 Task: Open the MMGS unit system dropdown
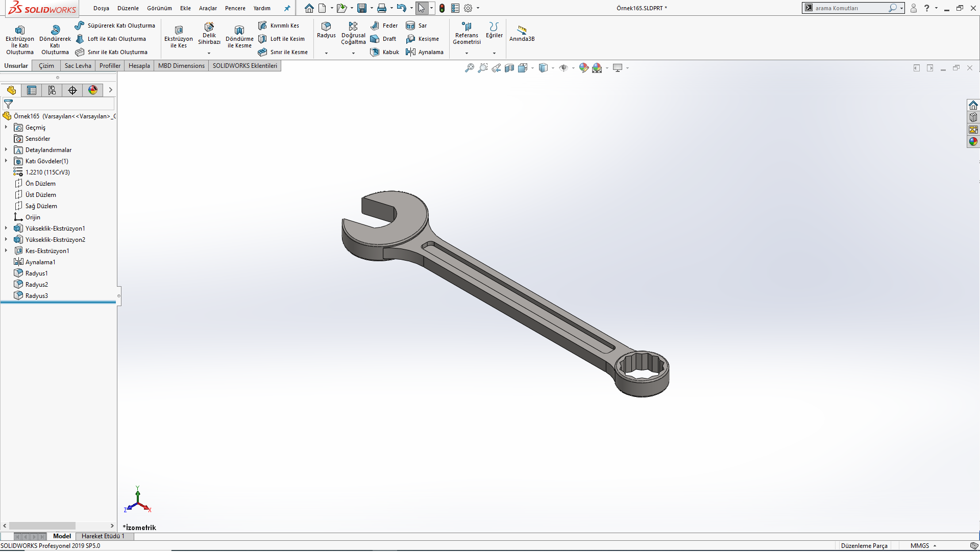[923, 546]
